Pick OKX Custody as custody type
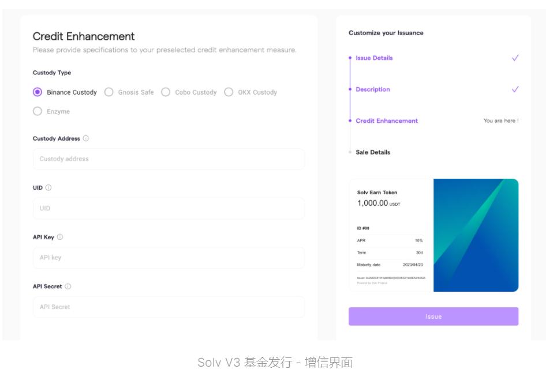 [229, 92]
